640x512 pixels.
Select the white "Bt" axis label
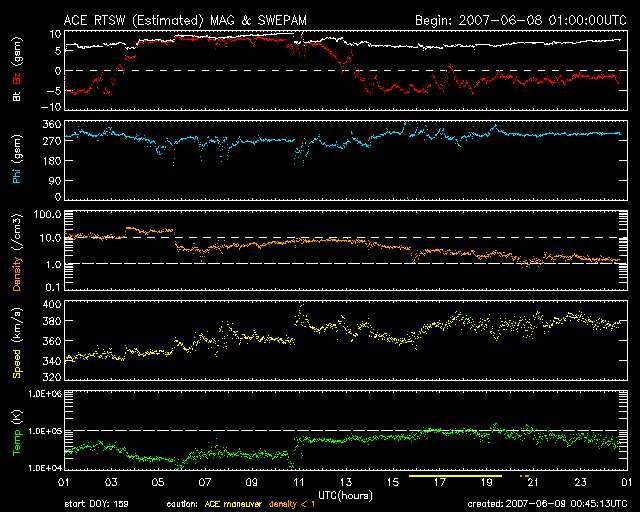pyautogui.click(x=17, y=96)
